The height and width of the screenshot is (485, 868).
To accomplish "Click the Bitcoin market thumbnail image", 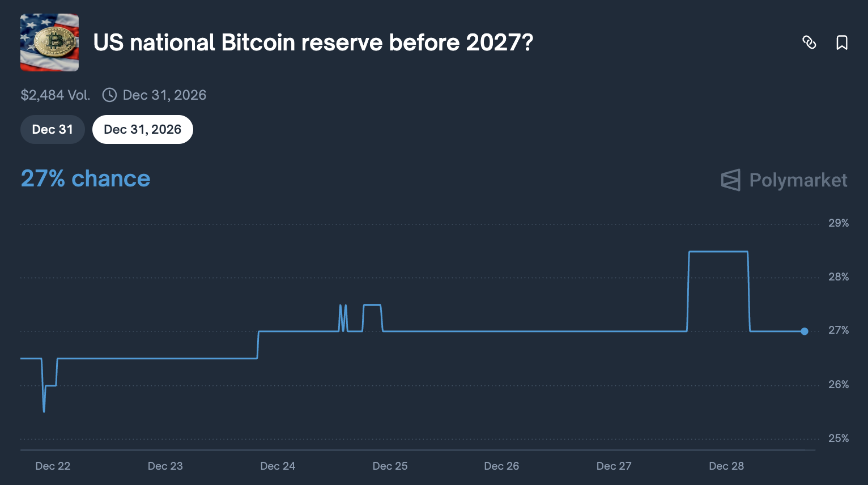I will point(49,42).
